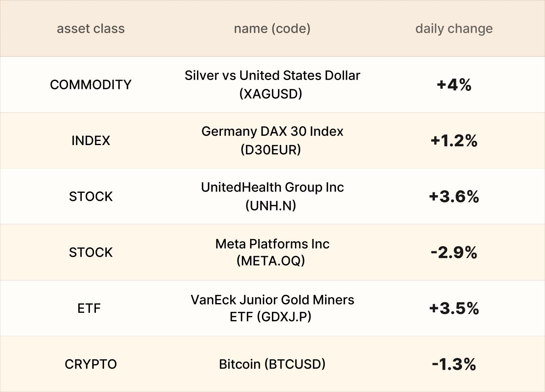Click the +3.6% daily change value
Viewport: 545px width, 392px height.
point(454,196)
